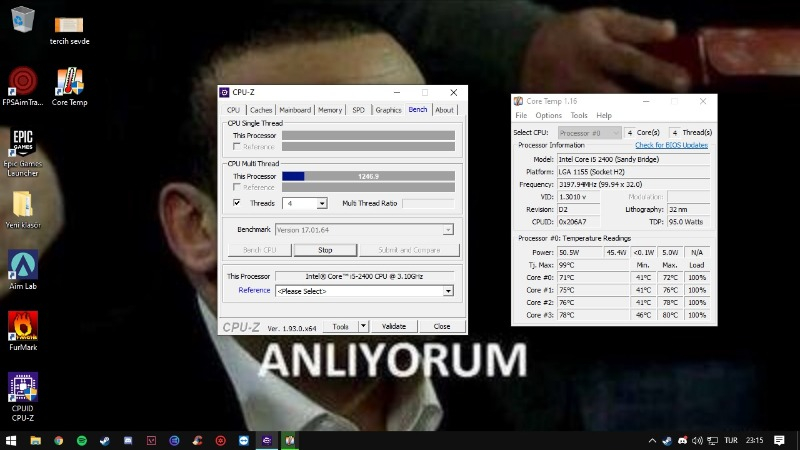Click the Validate button in CPU-Z
Viewport: 800px width, 450px height.
(393, 326)
